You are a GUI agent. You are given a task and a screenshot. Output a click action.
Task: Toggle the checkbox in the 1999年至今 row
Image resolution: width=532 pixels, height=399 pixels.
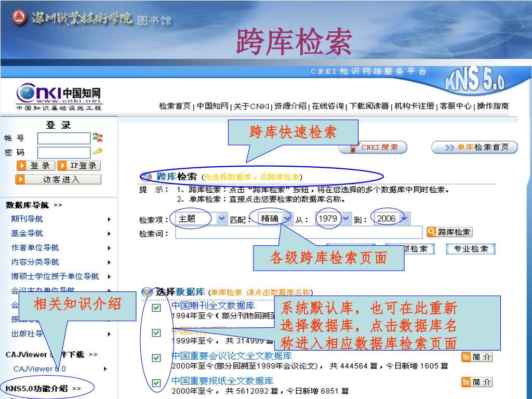click(156, 333)
